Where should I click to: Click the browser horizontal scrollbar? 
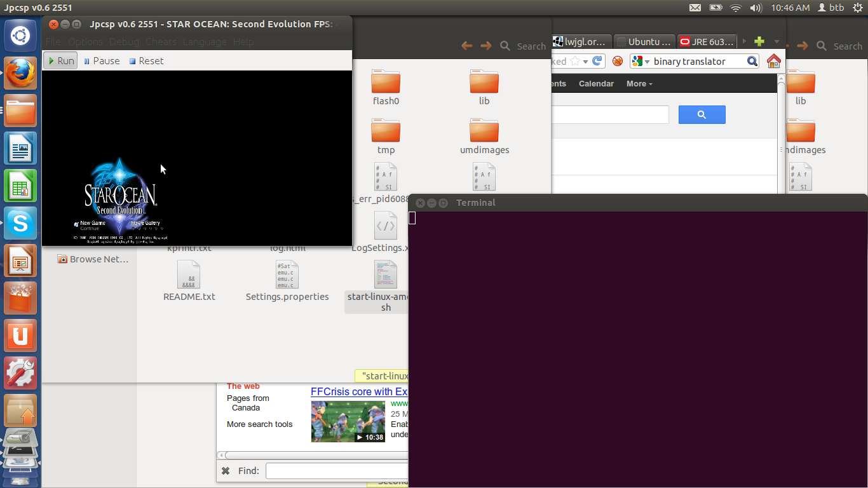point(316,455)
